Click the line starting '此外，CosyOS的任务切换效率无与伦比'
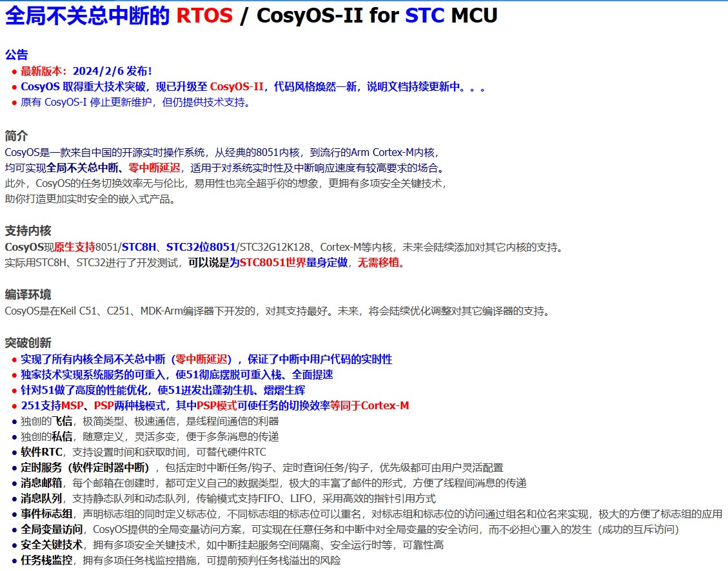The image size is (728, 571). pyautogui.click(x=226, y=183)
